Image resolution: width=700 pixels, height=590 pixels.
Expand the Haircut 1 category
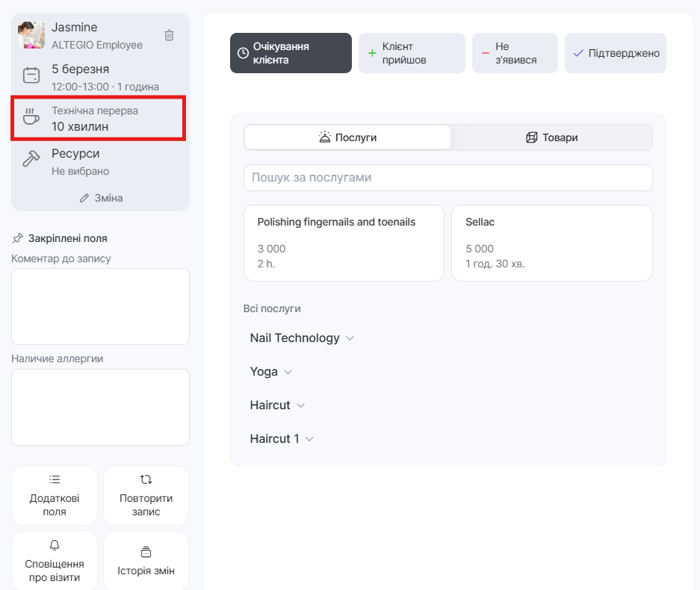point(282,439)
